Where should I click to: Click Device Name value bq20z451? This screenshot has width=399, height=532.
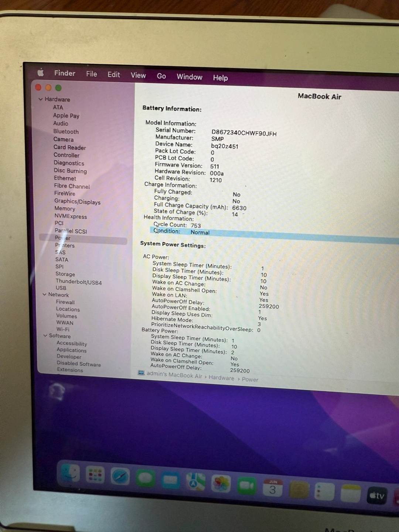[225, 146]
